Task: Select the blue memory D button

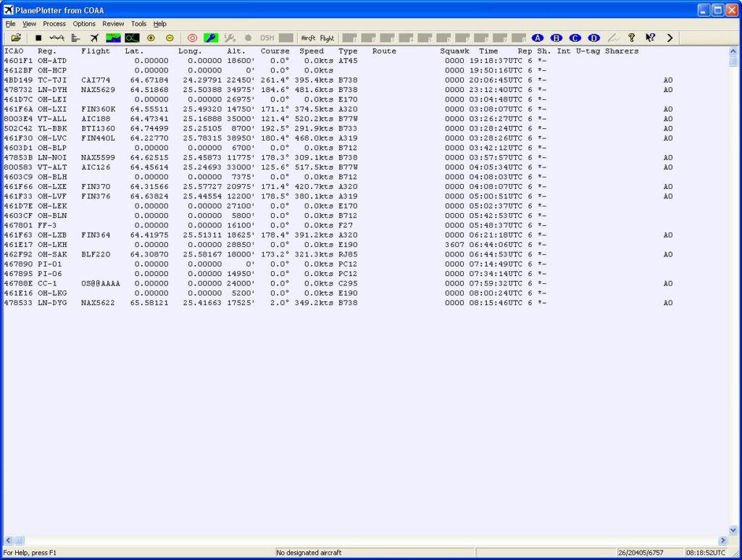Action: [594, 38]
